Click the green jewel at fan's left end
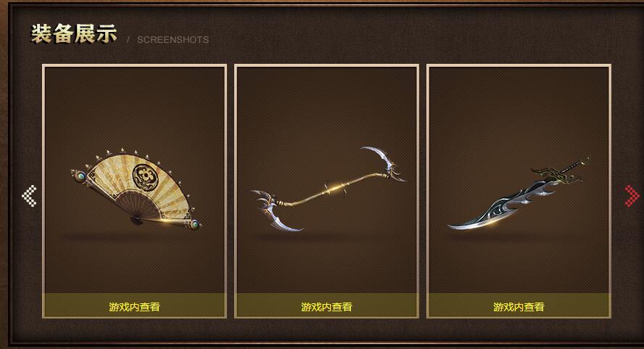This screenshot has height=349, width=644. pos(81,176)
